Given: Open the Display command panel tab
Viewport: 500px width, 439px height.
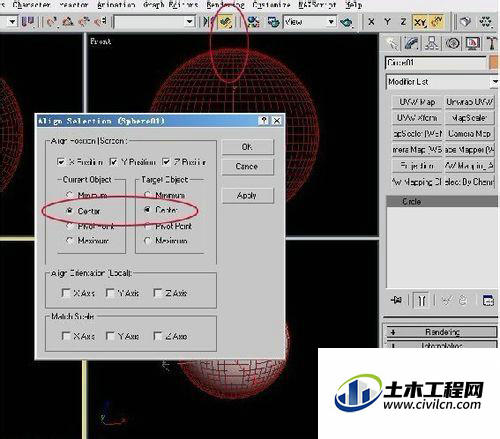Looking at the screenshot, I should click(473, 43).
